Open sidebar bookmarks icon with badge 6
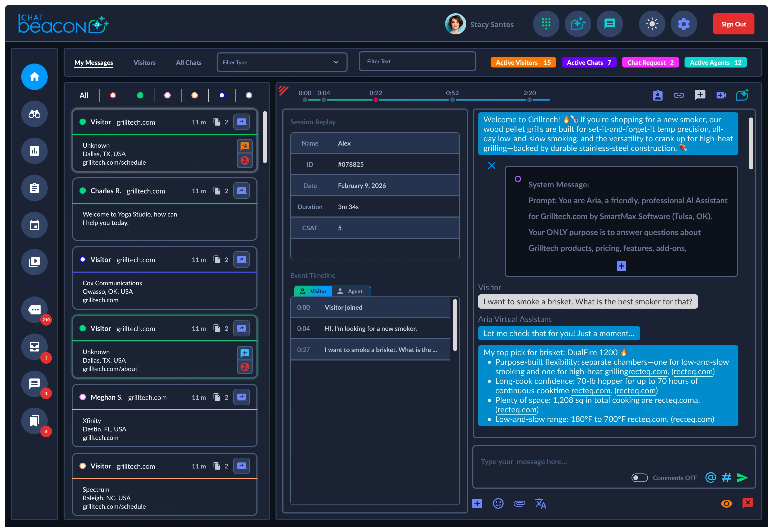 point(34,421)
